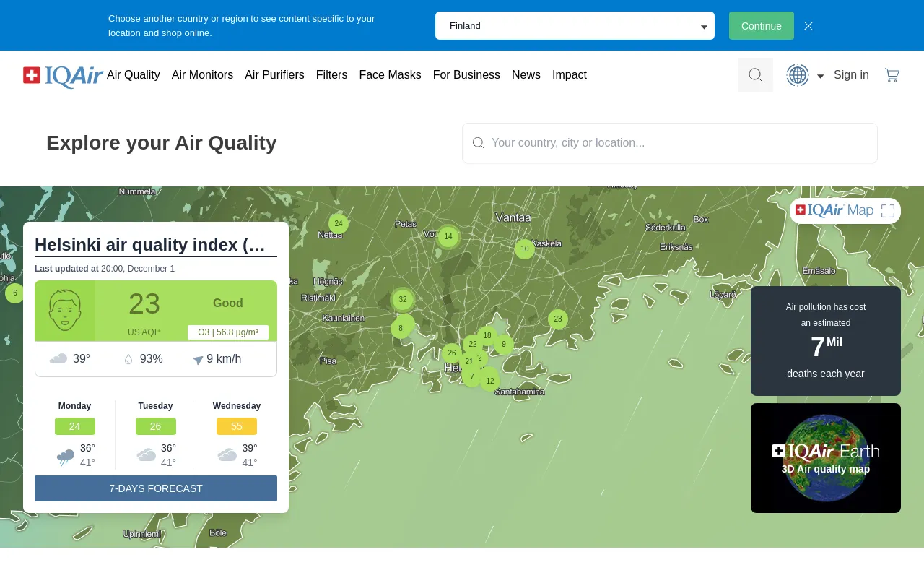Click Wednesday's yellow AQI badge showing 55

coord(236,426)
